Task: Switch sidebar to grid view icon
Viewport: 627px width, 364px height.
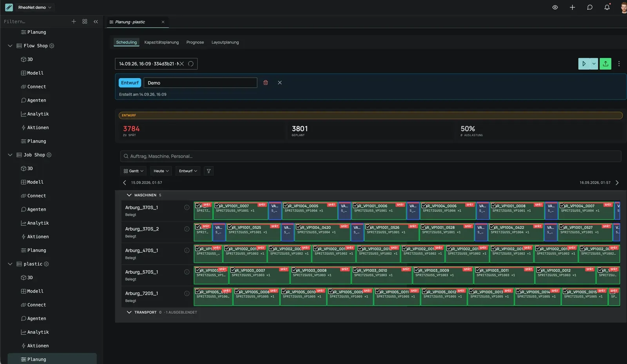Action: coord(85,22)
